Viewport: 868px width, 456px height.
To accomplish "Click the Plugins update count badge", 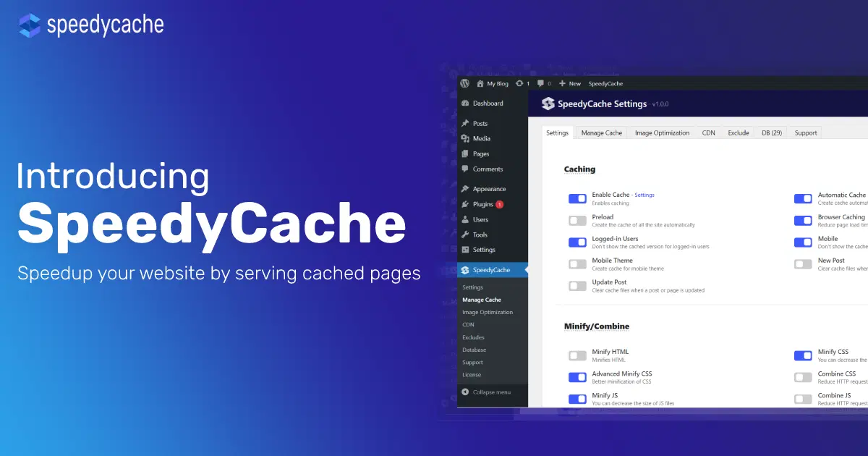I will (x=500, y=205).
